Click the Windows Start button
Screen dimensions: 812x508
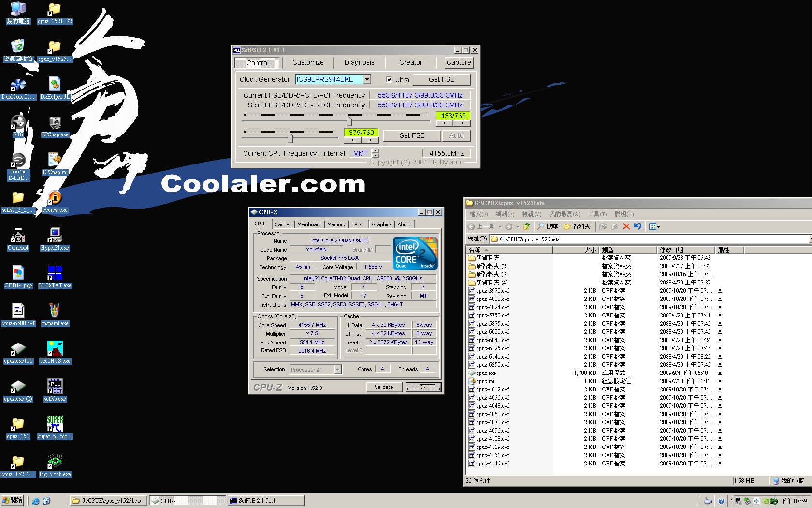point(13,500)
